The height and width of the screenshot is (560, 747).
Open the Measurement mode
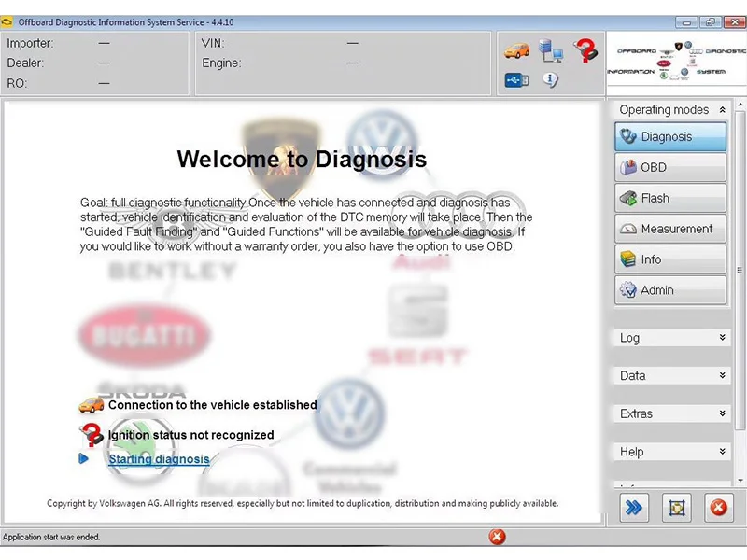tap(670, 229)
